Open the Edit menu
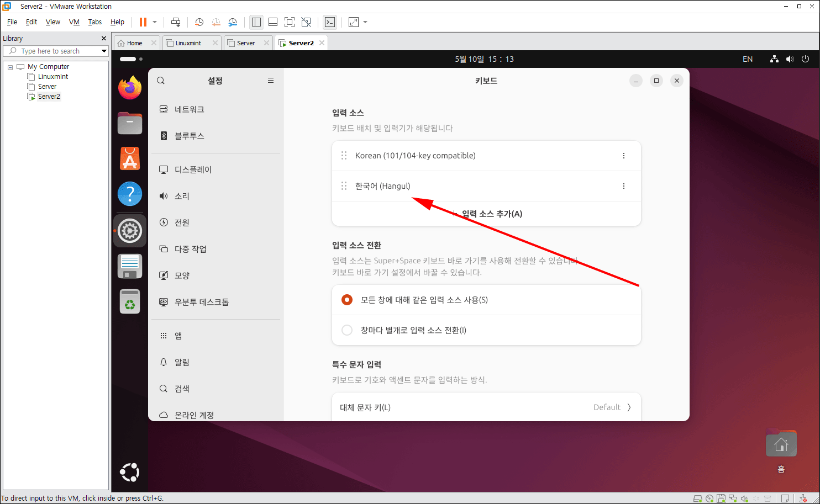 click(31, 22)
